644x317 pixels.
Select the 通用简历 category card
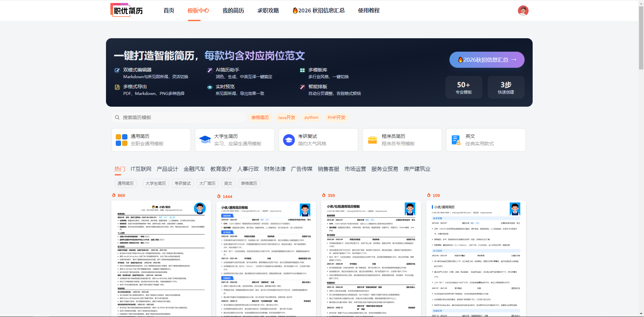151,140
